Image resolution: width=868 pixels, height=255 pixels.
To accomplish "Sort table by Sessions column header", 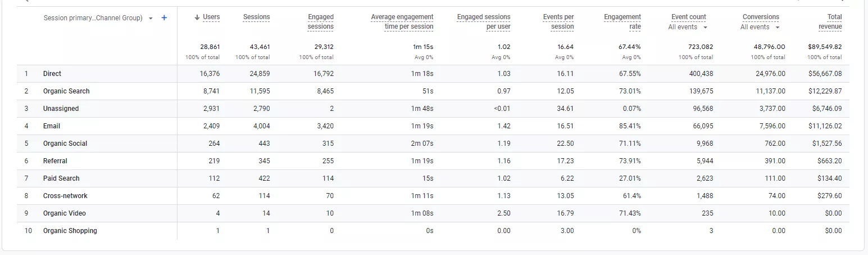I will pyautogui.click(x=256, y=17).
